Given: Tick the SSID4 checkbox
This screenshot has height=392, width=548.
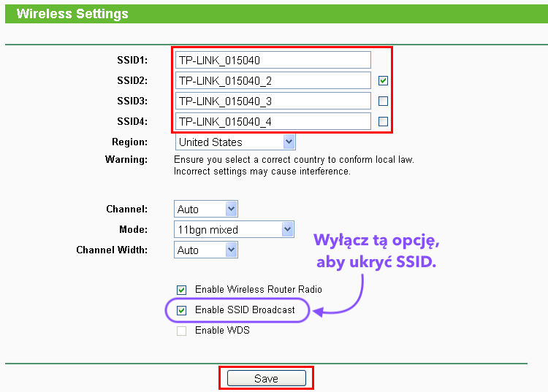Looking at the screenshot, I should click(383, 121).
